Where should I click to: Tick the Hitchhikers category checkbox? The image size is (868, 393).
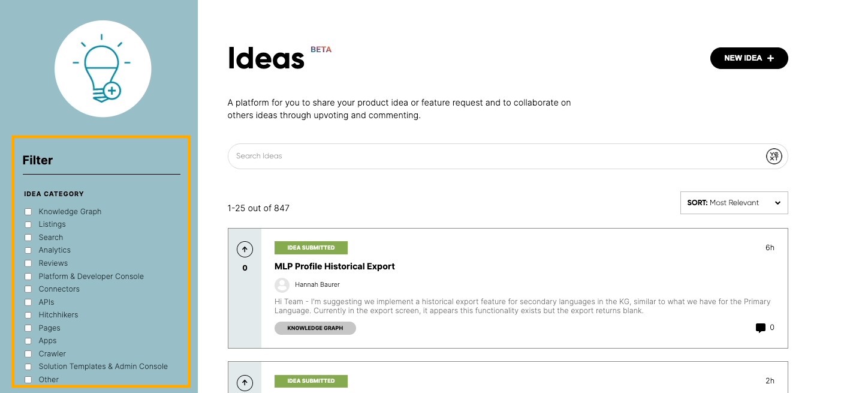pyautogui.click(x=28, y=315)
